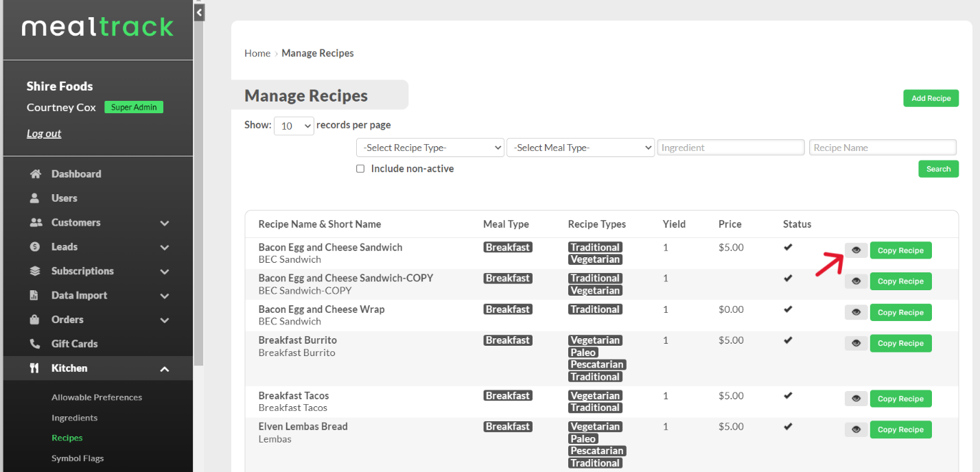Click the Dashboard home icon

coord(35,174)
